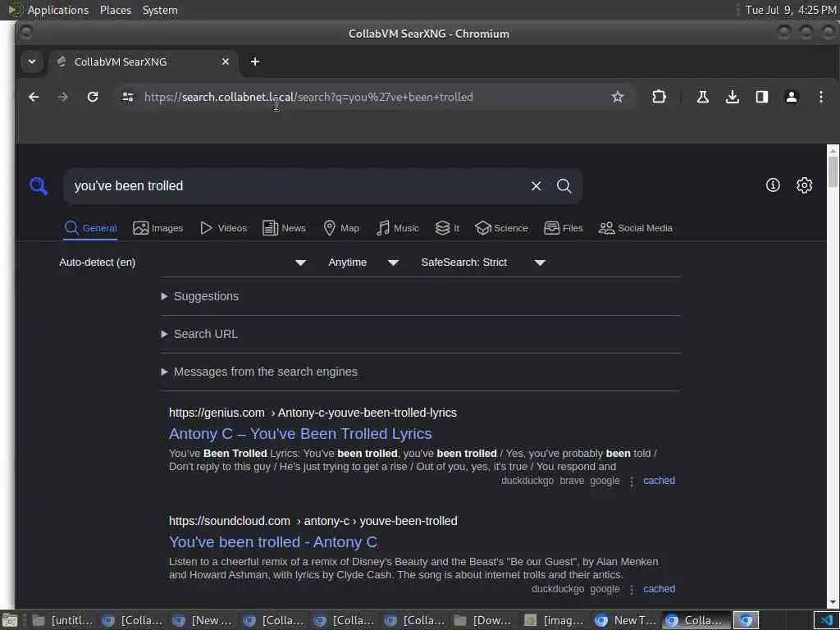The height and width of the screenshot is (630, 840).
Task: Open the SafeSearch: Strict dropdown
Action: pos(482,262)
